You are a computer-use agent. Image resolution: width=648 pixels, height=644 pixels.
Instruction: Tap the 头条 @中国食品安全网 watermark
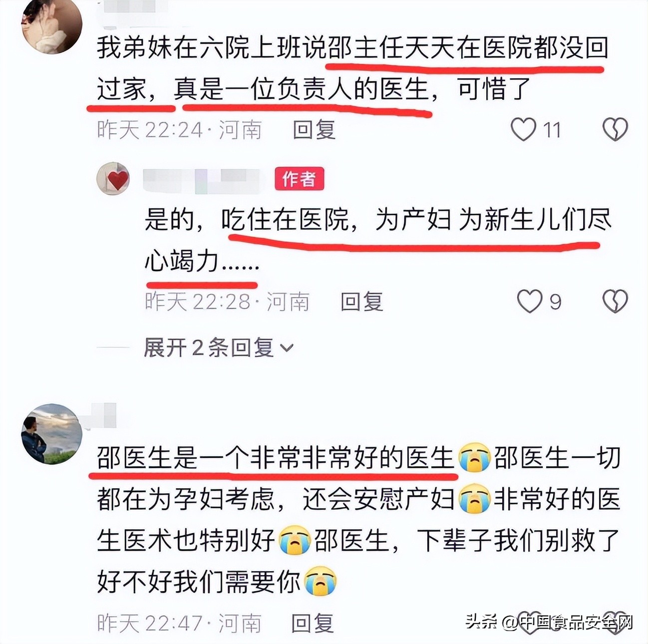coord(550,622)
